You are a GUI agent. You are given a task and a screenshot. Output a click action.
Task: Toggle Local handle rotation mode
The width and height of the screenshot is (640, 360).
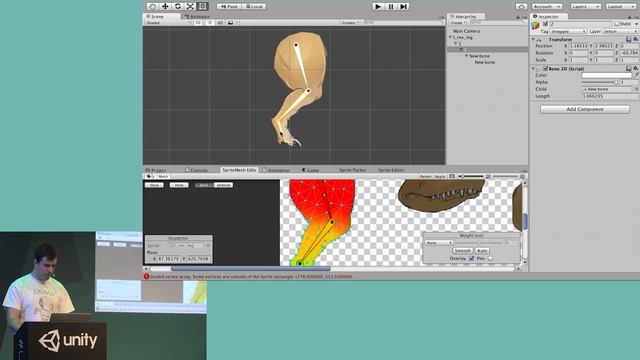pyautogui.click(x=254, y=7)
